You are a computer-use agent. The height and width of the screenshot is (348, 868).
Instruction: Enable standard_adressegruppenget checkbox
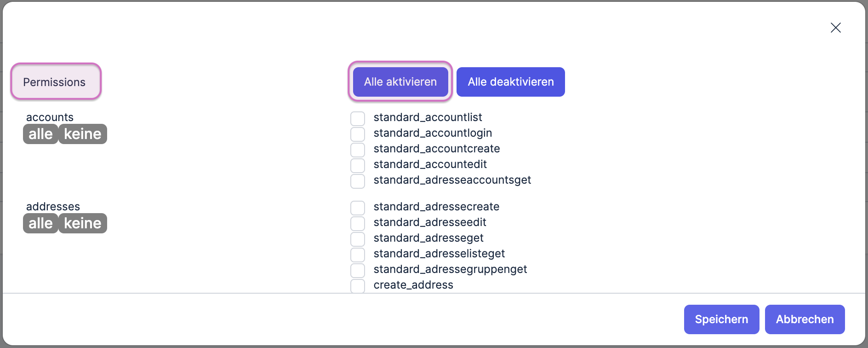[x=358, y=270]
